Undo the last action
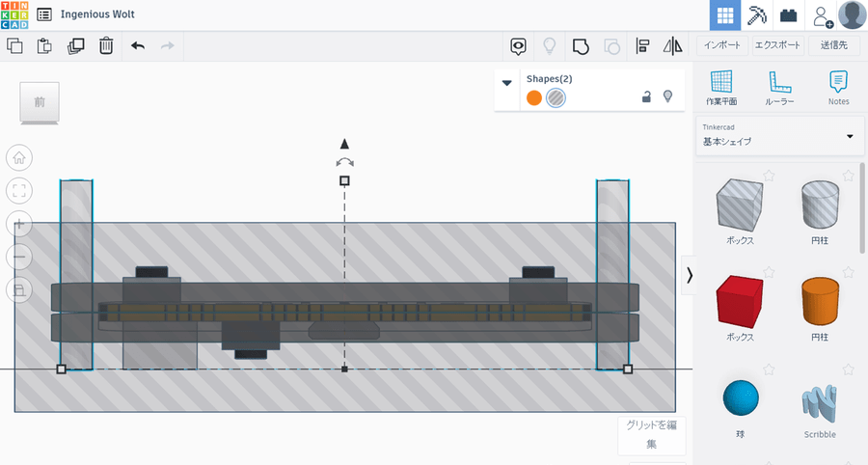The image size is (868, 465). 138,46
